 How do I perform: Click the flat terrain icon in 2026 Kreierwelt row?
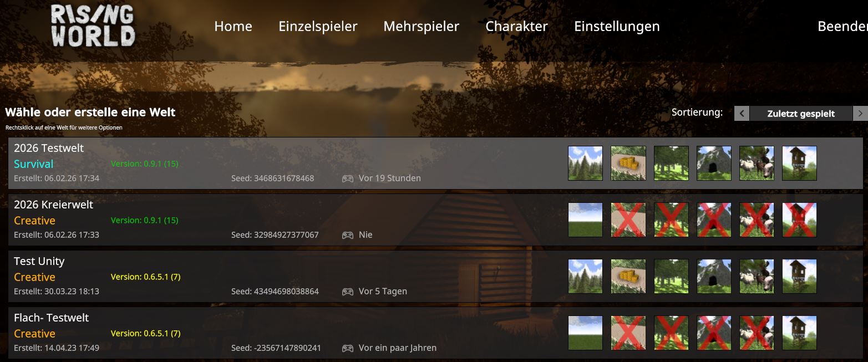(586, 220)
